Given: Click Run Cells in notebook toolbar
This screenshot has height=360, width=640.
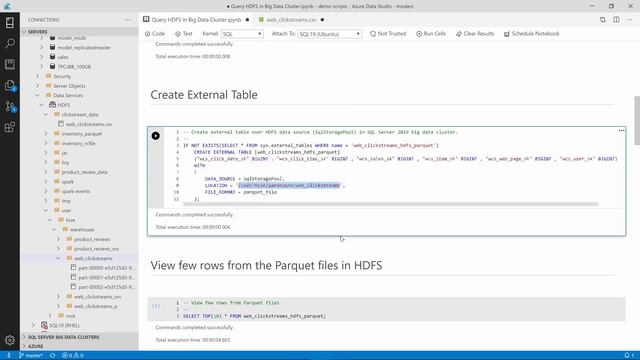Looking at the screenshot, I should (431, 33).
